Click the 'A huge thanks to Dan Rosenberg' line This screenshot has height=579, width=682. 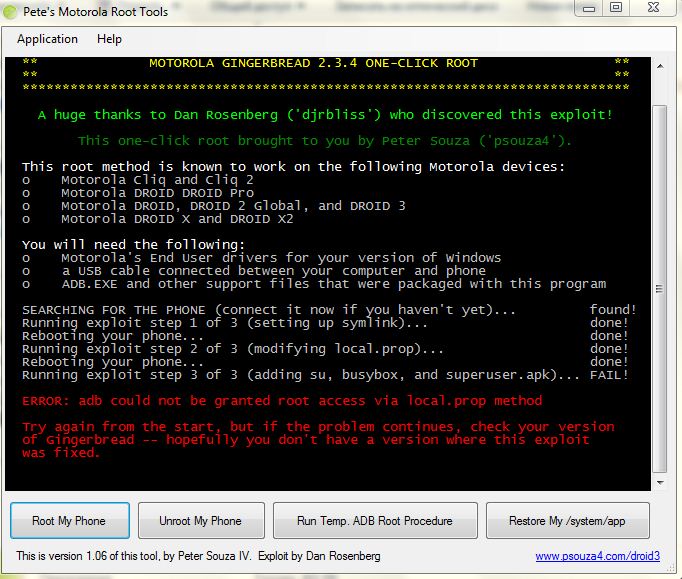325,115
